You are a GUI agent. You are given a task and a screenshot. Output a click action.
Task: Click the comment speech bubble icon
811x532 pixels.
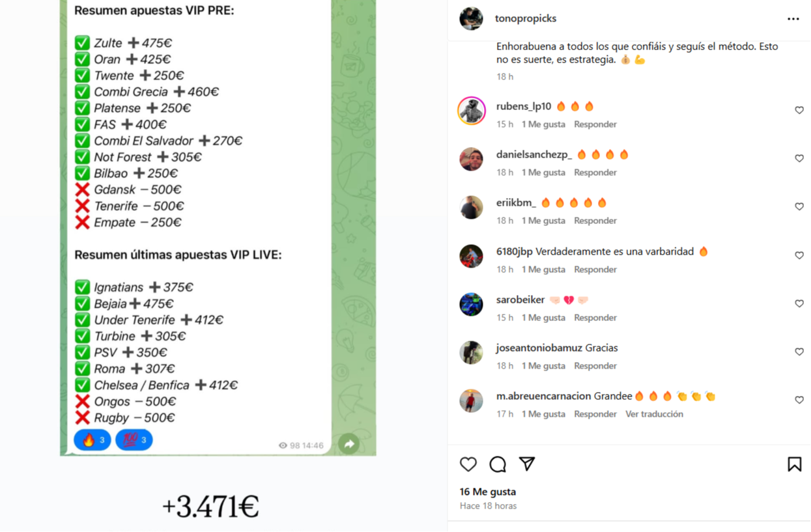[498, 464]
